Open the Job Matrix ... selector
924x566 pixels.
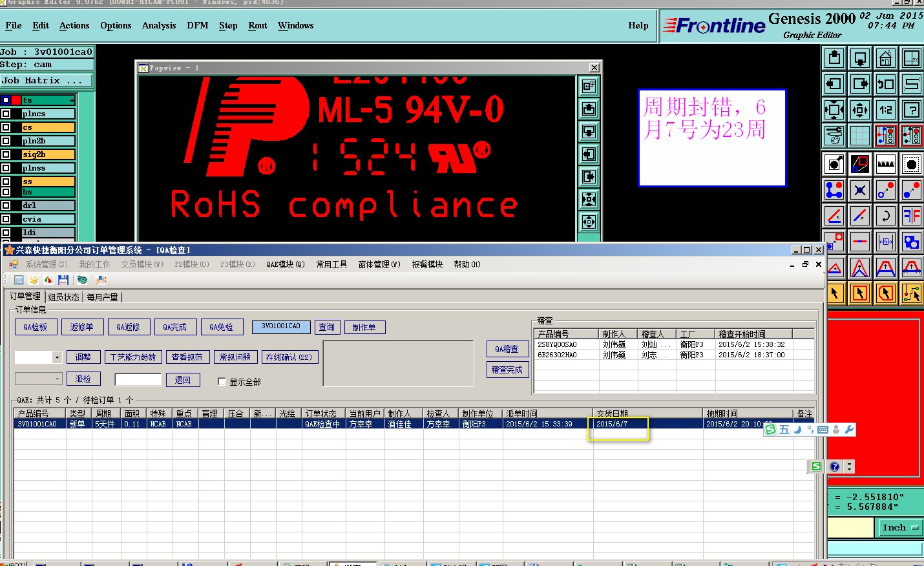tap(47, 81)
